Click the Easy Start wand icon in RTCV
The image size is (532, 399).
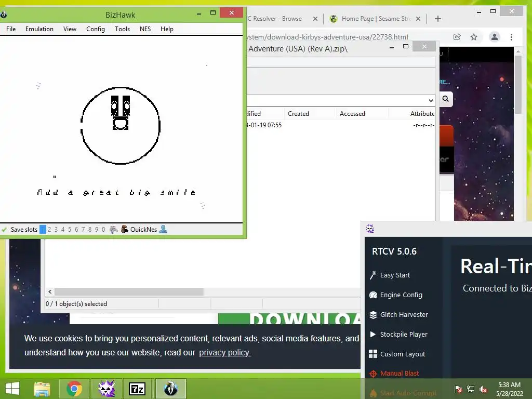[373, 275]
